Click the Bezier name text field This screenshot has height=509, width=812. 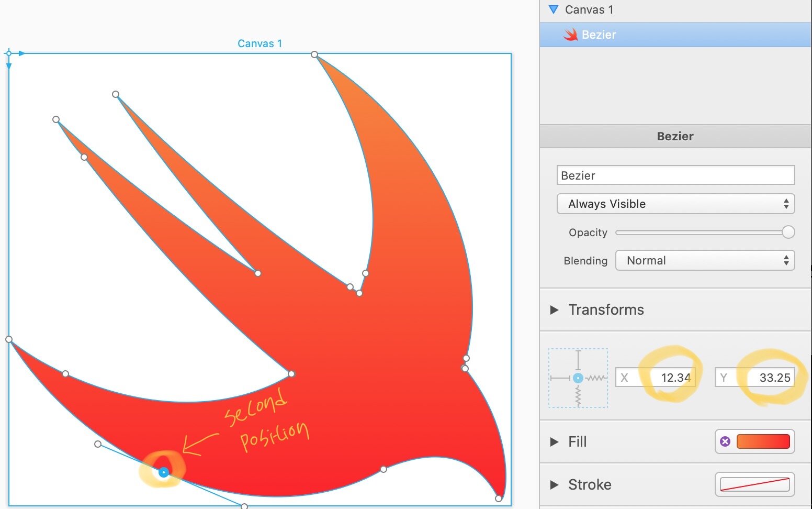click(x=675, y=175)
